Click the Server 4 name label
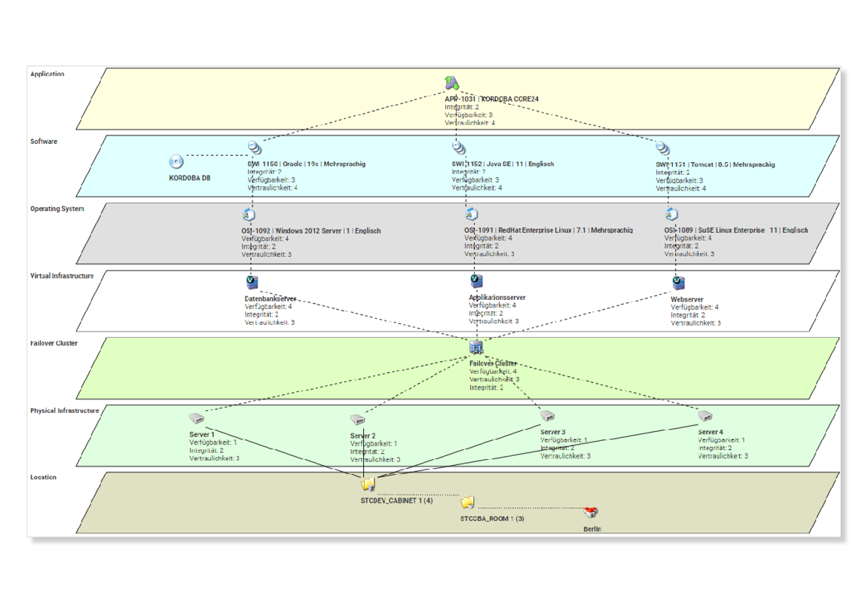 [x=711, y=432]
